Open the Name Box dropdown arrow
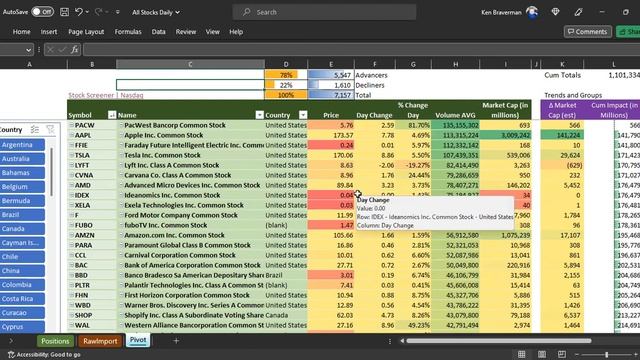 pos(28,50)
